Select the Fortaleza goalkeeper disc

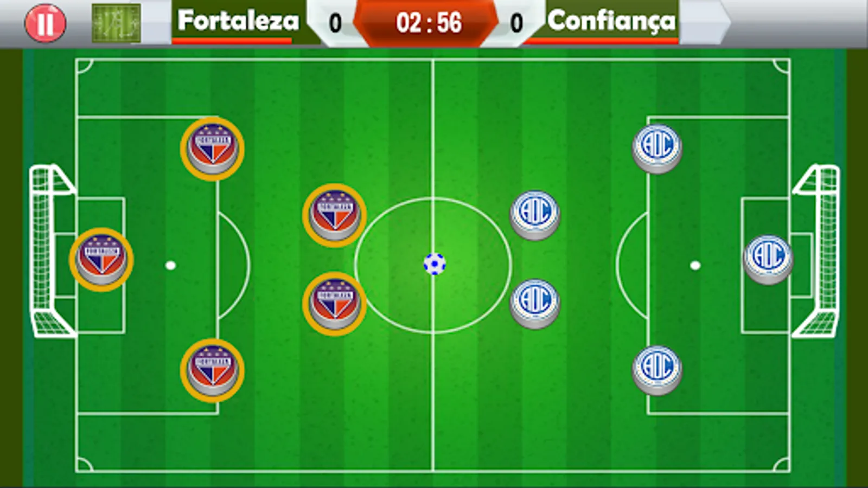[x=101, y=260]
